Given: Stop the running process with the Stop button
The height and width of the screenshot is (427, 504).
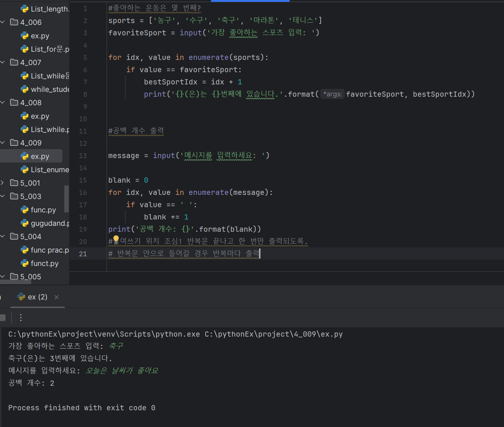Looking at the screenshot, I should [3, 318].
